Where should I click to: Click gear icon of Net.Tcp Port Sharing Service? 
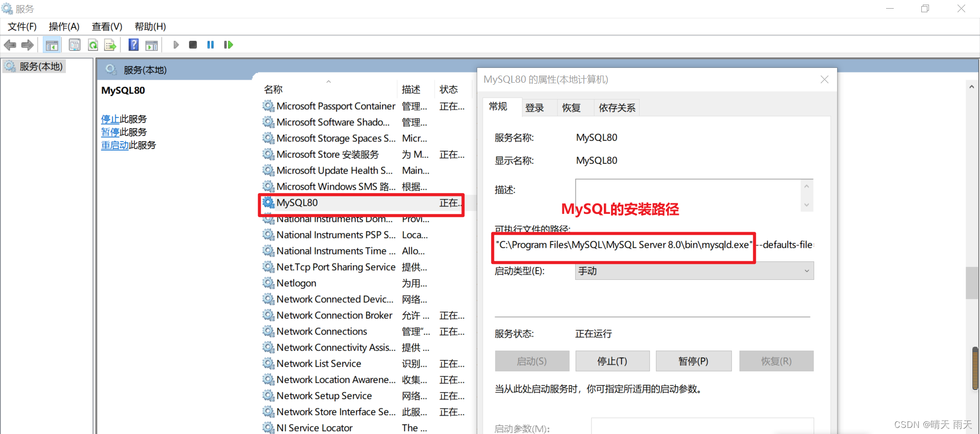click(x=268, y=267)
